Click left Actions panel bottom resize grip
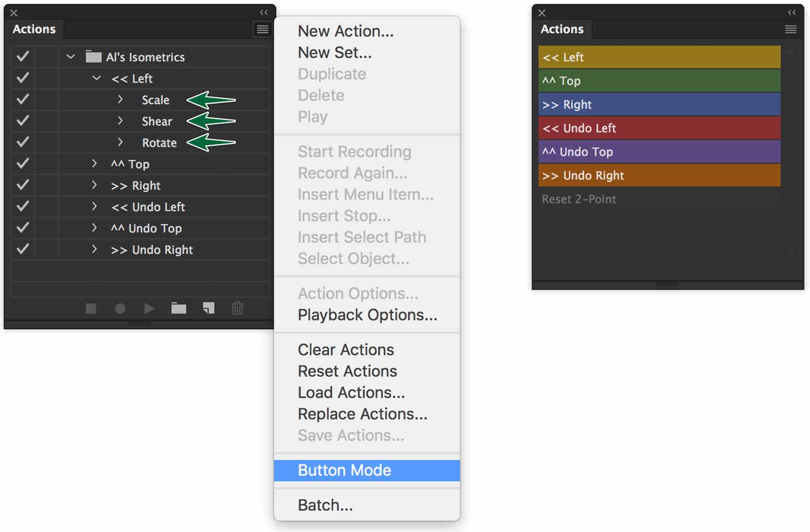 pos(139,324)
